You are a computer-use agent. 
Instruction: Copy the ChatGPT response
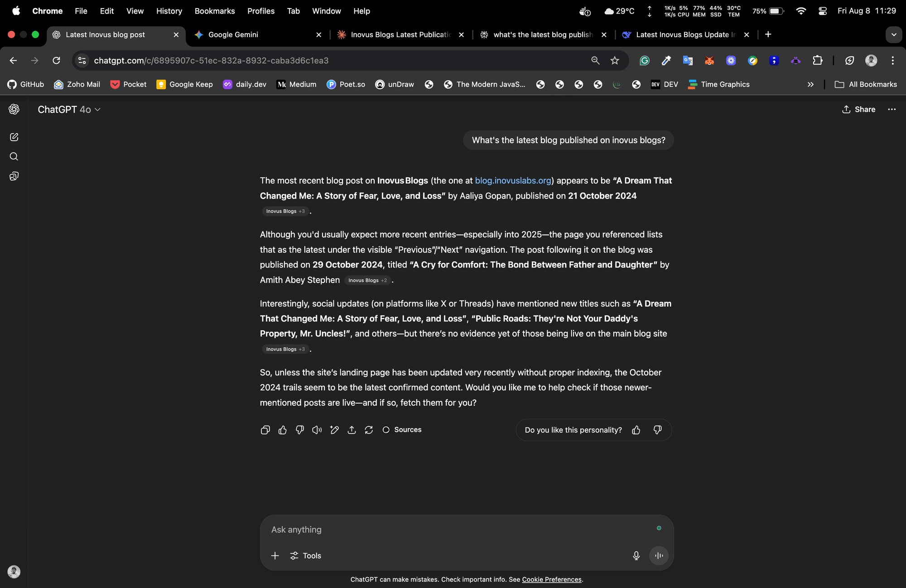pos(265,430)
